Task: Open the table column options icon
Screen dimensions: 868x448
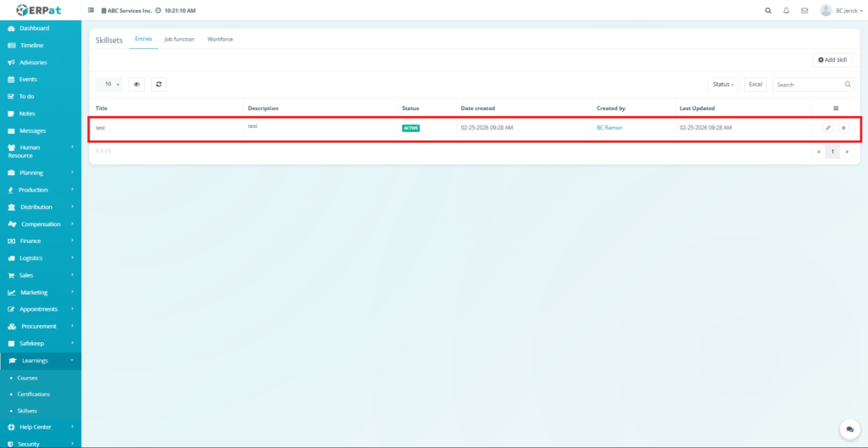Action: [x=836, y=108]
